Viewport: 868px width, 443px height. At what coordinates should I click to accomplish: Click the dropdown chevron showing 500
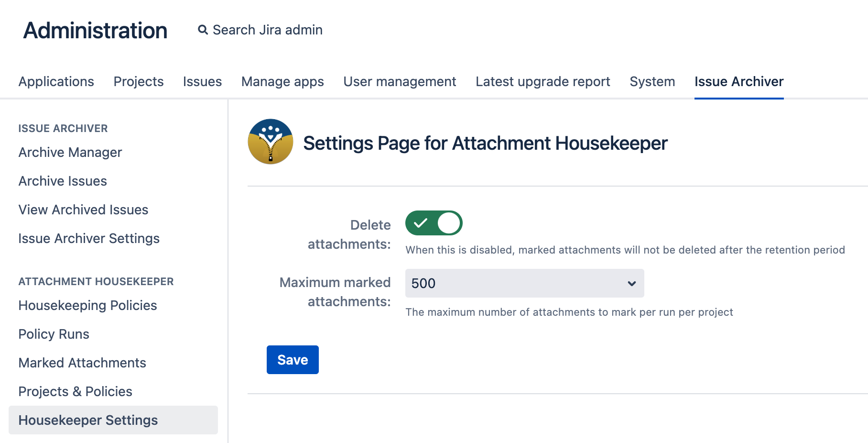pos(632,283)
